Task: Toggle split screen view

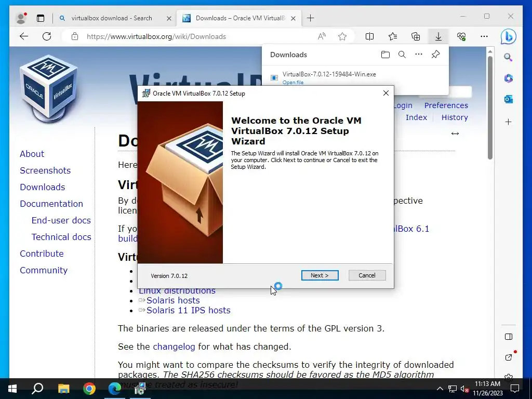Action: coord(369,36)
